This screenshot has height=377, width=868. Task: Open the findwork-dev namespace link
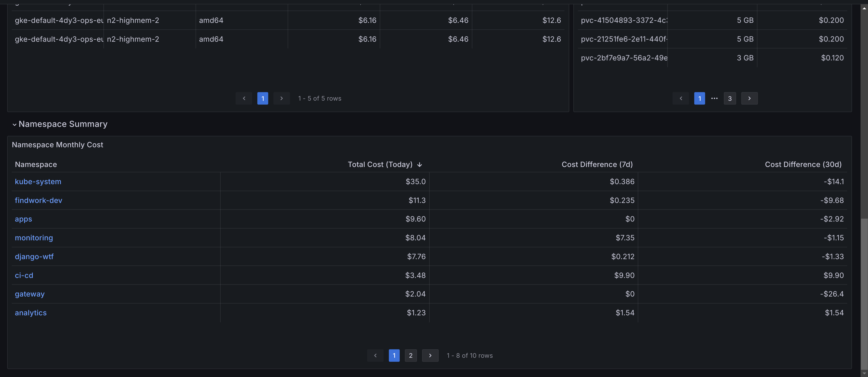(38, 200)
